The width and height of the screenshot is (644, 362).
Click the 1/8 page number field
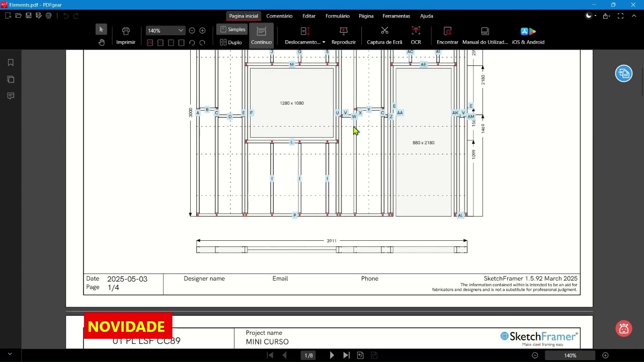point(309,355)
